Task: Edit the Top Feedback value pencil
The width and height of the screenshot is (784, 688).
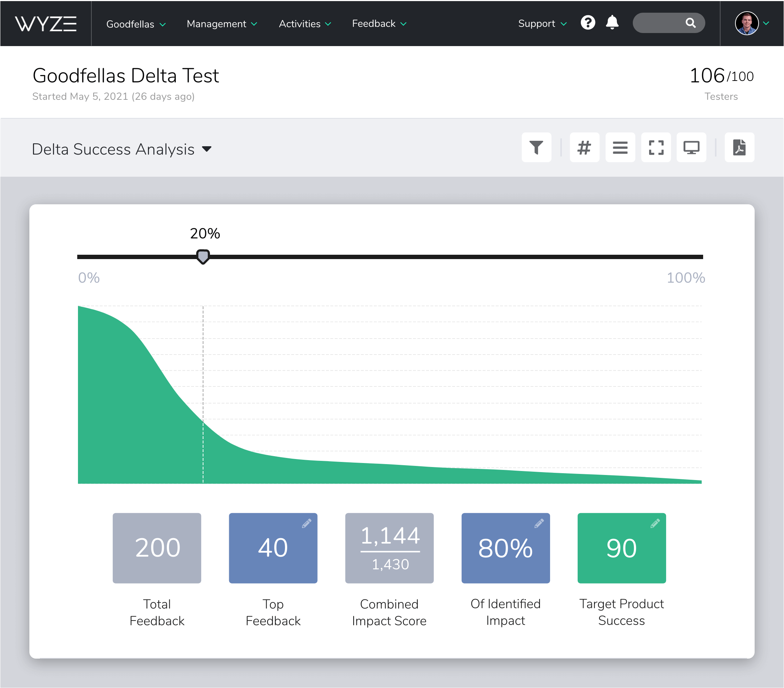Action: 306,523
